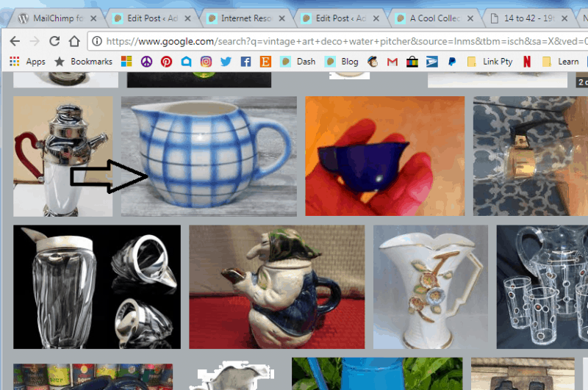Open the white floral pitcher vase image
Viewport: 588px width, 390px height.
tap(431, 287)
